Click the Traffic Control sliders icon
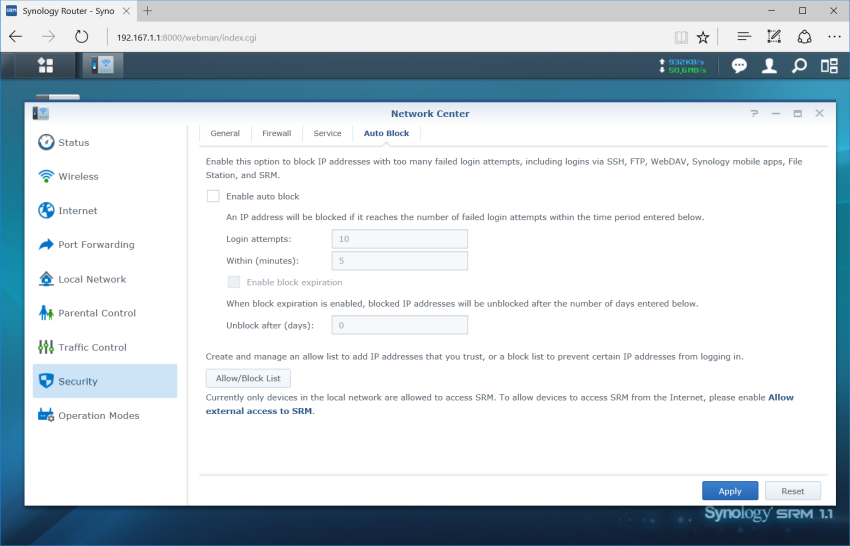850x546 pixels. [46, 347]
